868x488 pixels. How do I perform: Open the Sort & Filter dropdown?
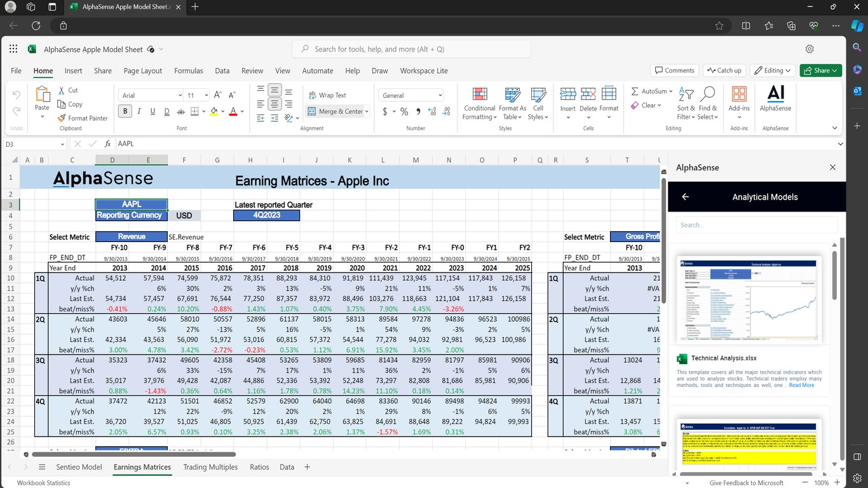point(686,103)
